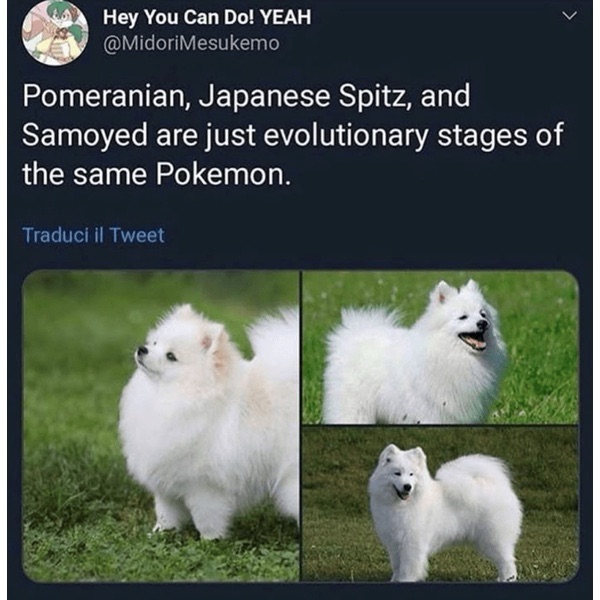Click the word Samoyed in the tweet
The width and height of the screenshot is (600, 600).
tap(85, 135)
